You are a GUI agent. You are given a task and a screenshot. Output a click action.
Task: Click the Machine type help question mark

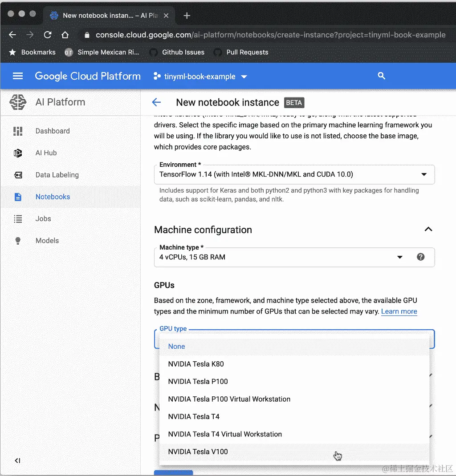(420, 257)
